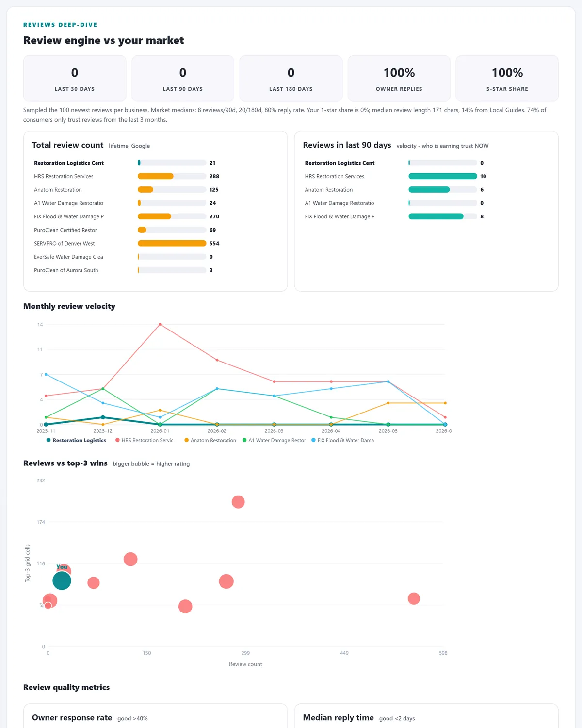The width and height of the screenshot is (582, 728).
Task: Open the 5-Star Share 100% card
Action: point(507,78)
